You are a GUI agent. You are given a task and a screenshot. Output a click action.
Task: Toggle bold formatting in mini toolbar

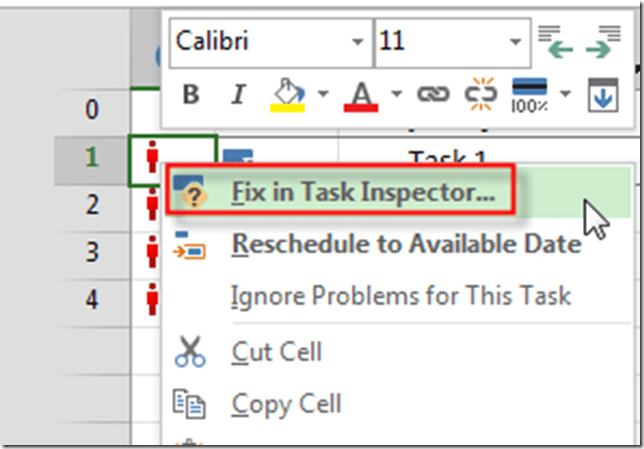click(191, 94)
